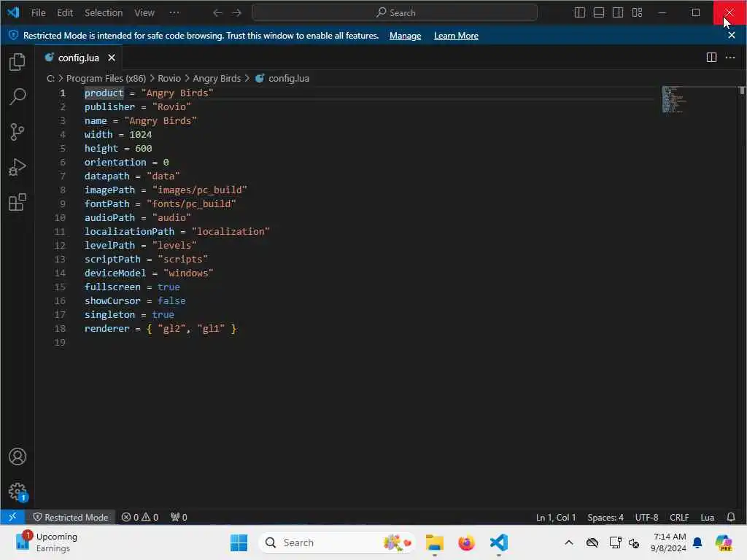Open the Extensions view
Screen dimensions: 747x560
click(x=18, y=203)
